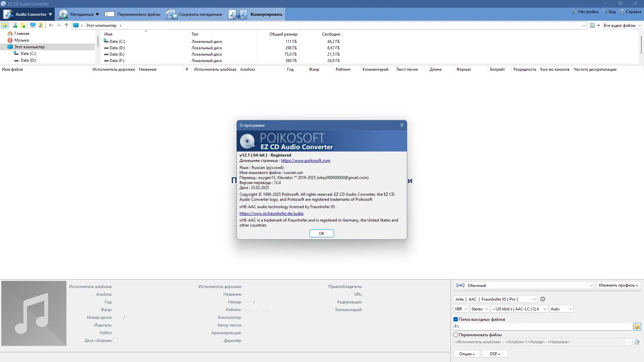Click the encoder info circle icon
This screenshot has height=362, width=644.
tap(543, 299)
